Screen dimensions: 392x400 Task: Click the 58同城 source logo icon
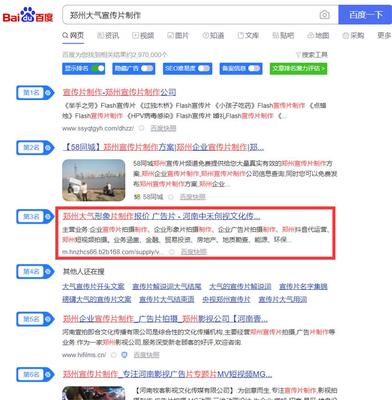click(x=137, y=197)
